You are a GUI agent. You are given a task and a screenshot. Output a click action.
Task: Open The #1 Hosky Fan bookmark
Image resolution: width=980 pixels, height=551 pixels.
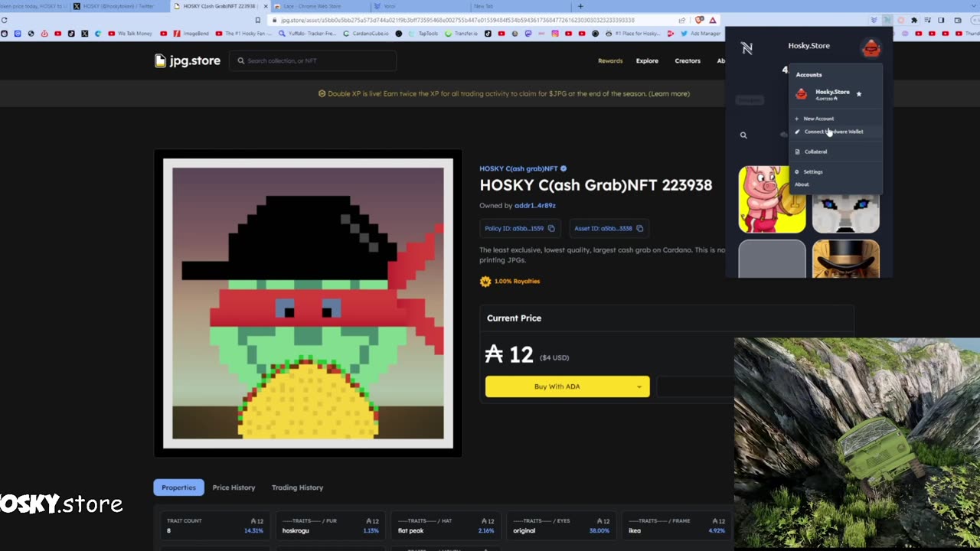click(243, 34)
